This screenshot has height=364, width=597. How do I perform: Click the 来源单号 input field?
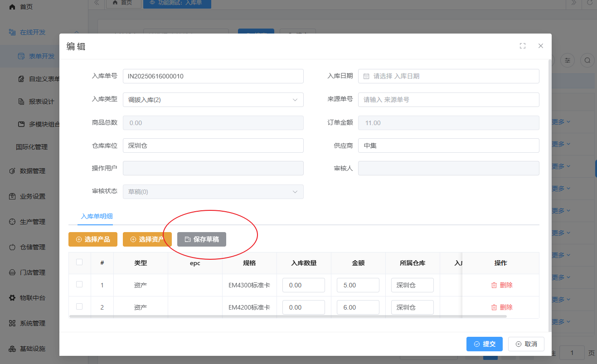click(x=449, y=100)
